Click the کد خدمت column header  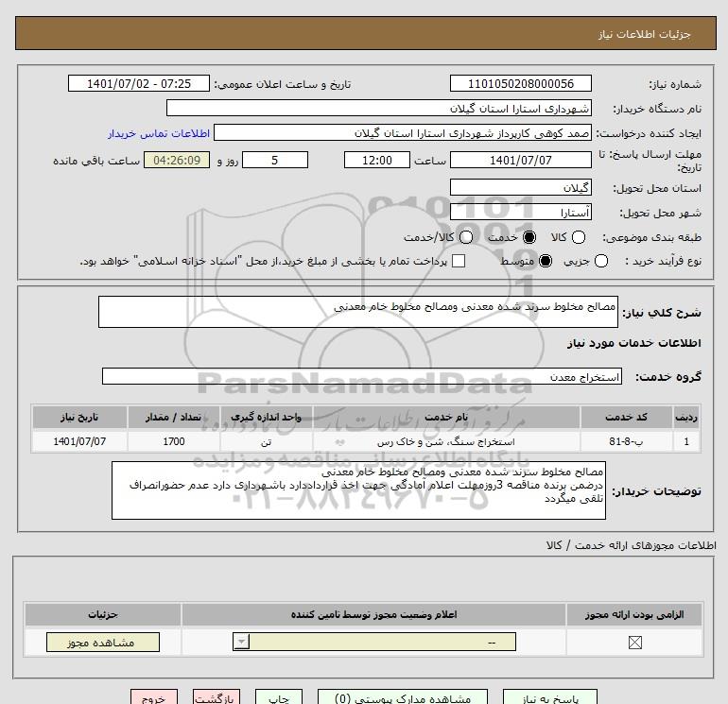pyautogui.click(x=626, y=417)
